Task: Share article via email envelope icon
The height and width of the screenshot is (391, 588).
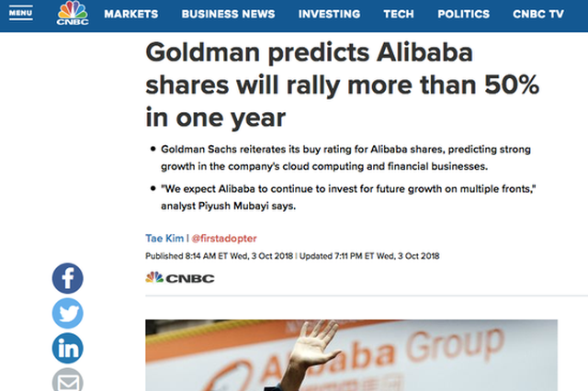Action: click(x=67, y=380)
